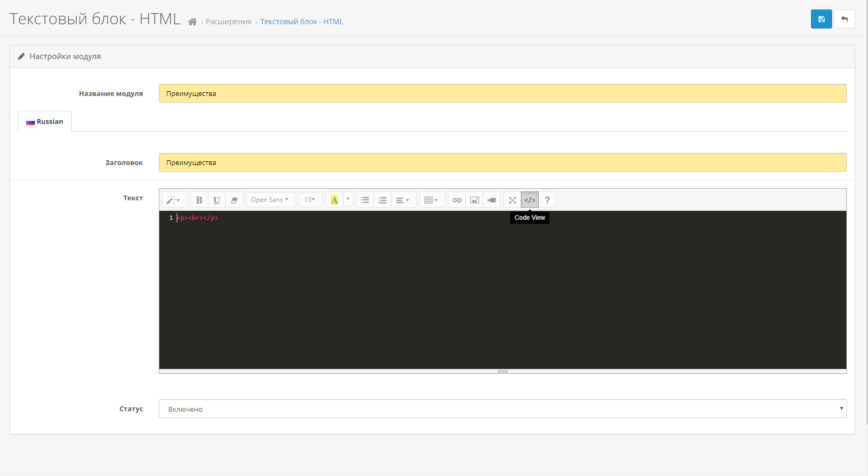This screenshot has width=868, height=476.
Task: Insert a video using the video icon
Action: (492, 200)
